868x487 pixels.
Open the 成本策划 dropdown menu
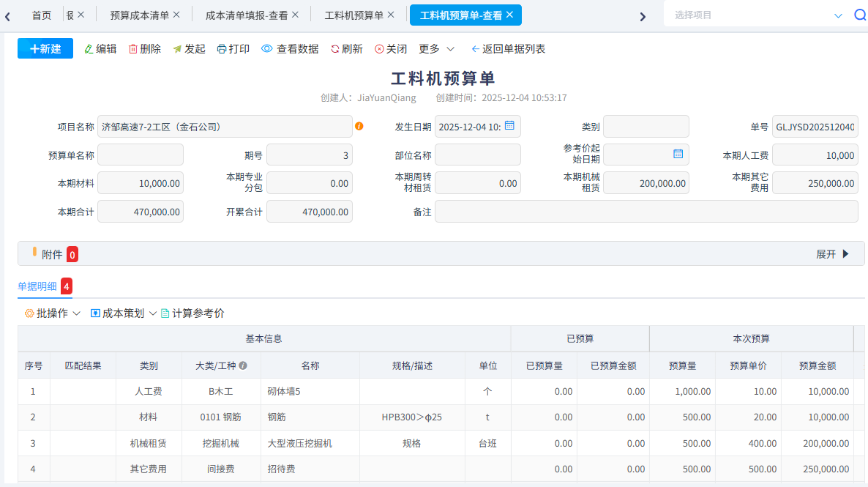pyautogui.click(x=125, y=311)
